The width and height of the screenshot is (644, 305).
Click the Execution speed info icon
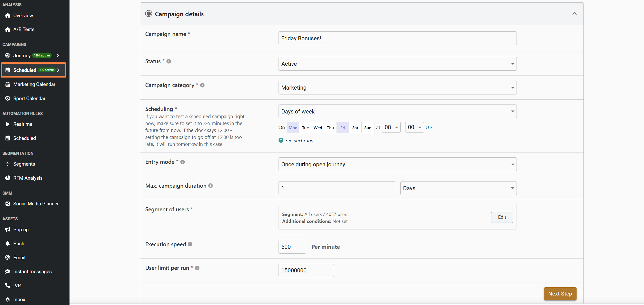click(190, 244)
